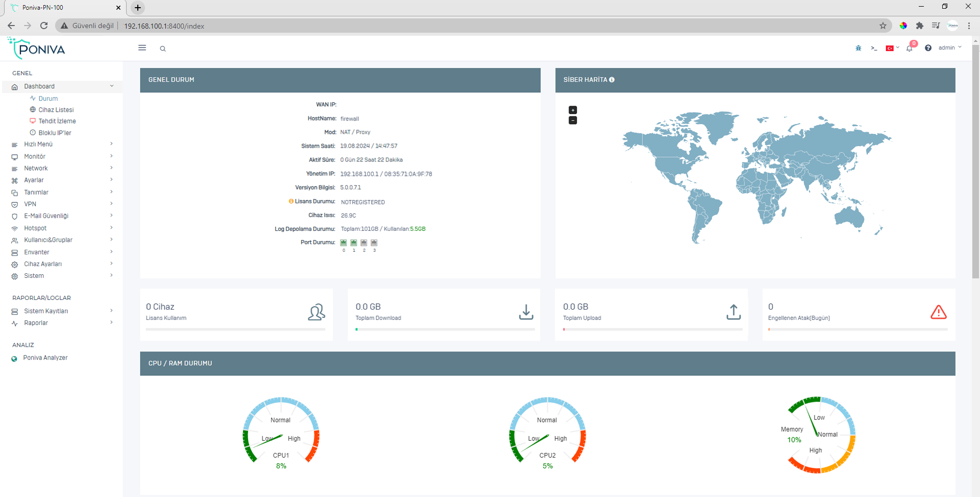Open the Poniva Analyzer link
The height and width of the screenshot is (497, 980).
pyautogui.click(x=45, y=358)
